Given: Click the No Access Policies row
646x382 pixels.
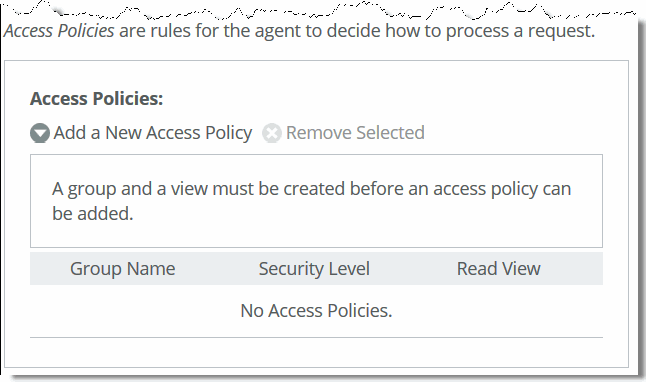Looking at the screenshot, I should [316, 311].
